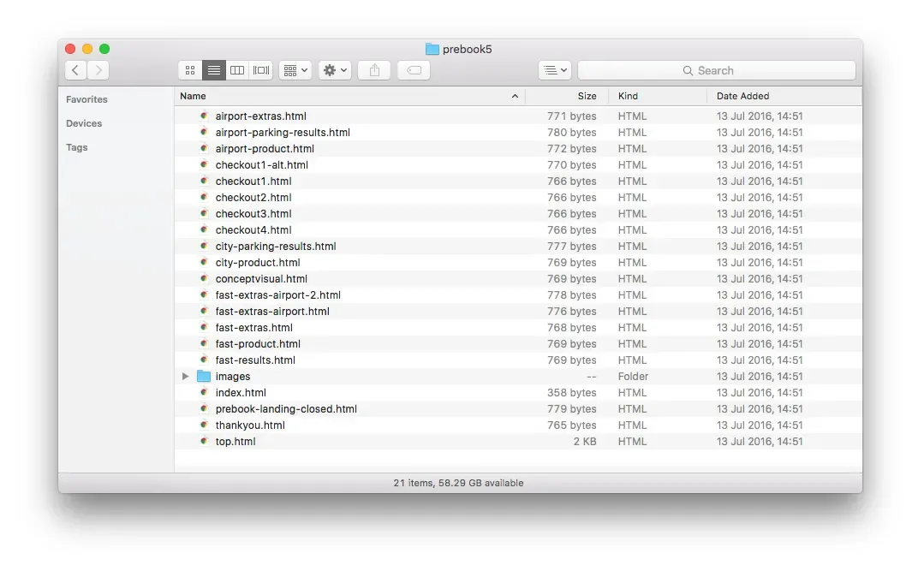Screen dimensions: 924x577
Task: Click the 780 bytes size value
Action: pyautogui.click(x=571, y=133)
